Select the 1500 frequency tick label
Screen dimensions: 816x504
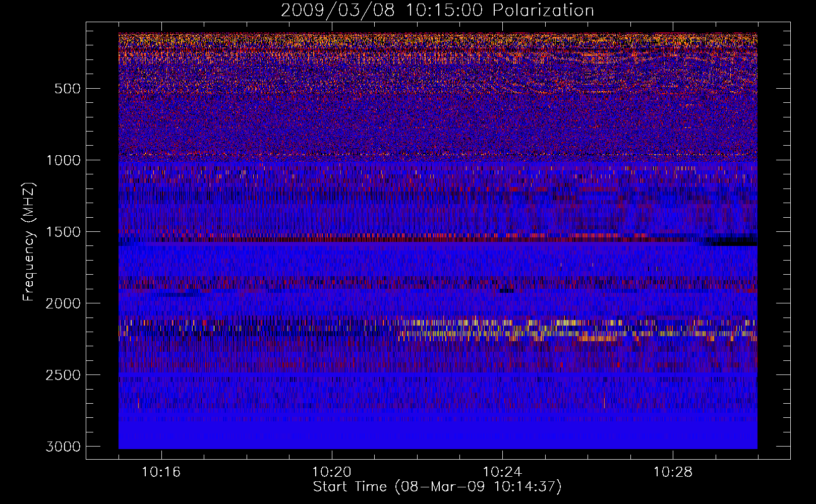click(63, 232)
